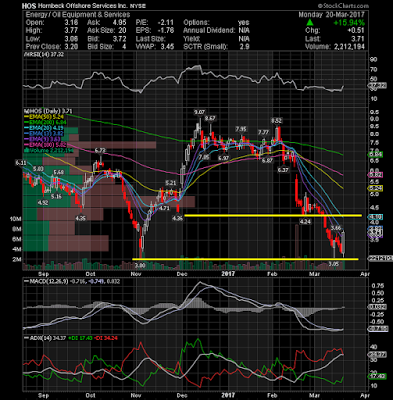Click the pink EMA(100) legend entry
This screenshot has height=400, width=393.
[45, 145]
